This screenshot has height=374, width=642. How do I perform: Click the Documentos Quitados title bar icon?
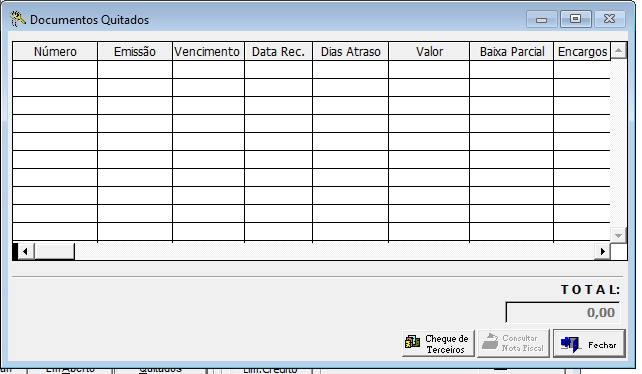(x=18, y=19)
